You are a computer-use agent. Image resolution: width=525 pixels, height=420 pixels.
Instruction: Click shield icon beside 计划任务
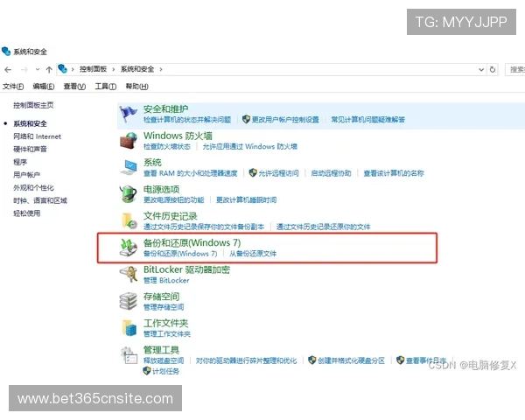coord(146,371)
